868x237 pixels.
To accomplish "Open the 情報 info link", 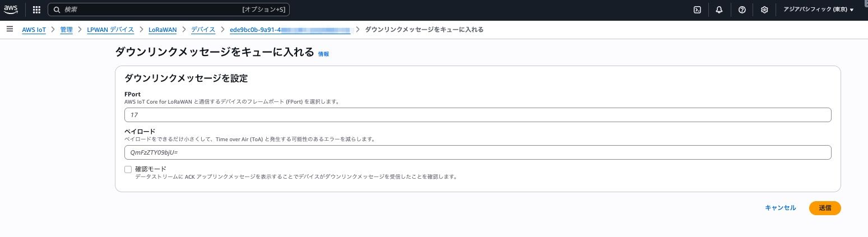I will pyautogui.click(x=323, y=54).
